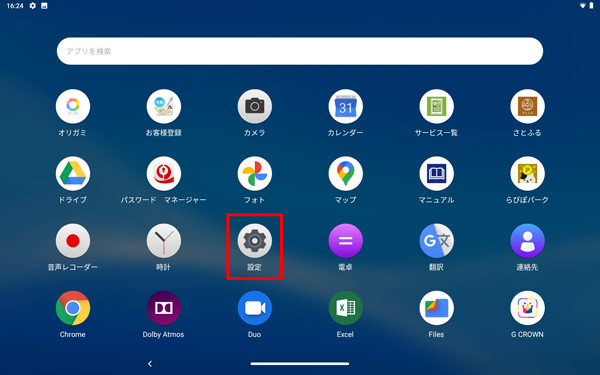Viewport: 600px width, 375px height.
Task: Tap the 16:24 clock in status bar
Action: coord(15,6)
